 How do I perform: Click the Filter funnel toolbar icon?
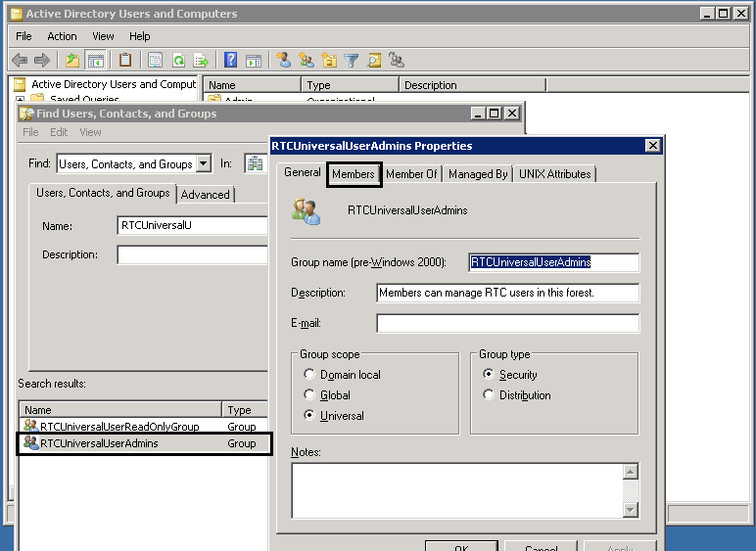click(352, 61)
